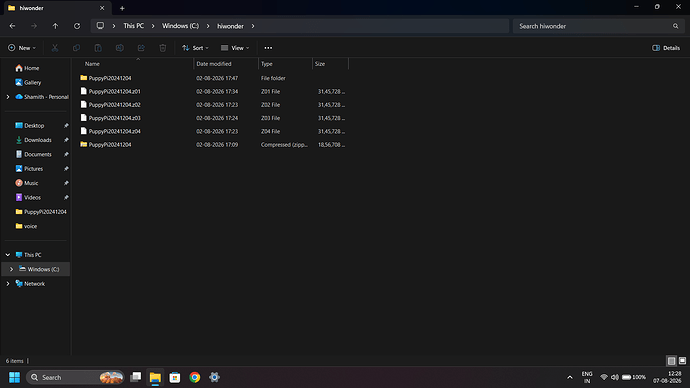This screenshot has width=690, height=388.
Task: Select the PuppyPi20241204.z04 file
Action: tap(213, 131)
